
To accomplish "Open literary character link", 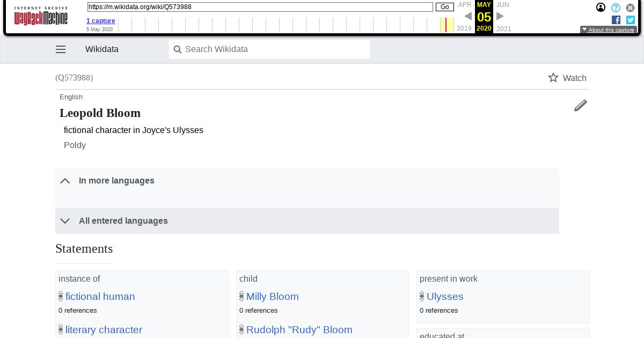I will click(104, 330).
